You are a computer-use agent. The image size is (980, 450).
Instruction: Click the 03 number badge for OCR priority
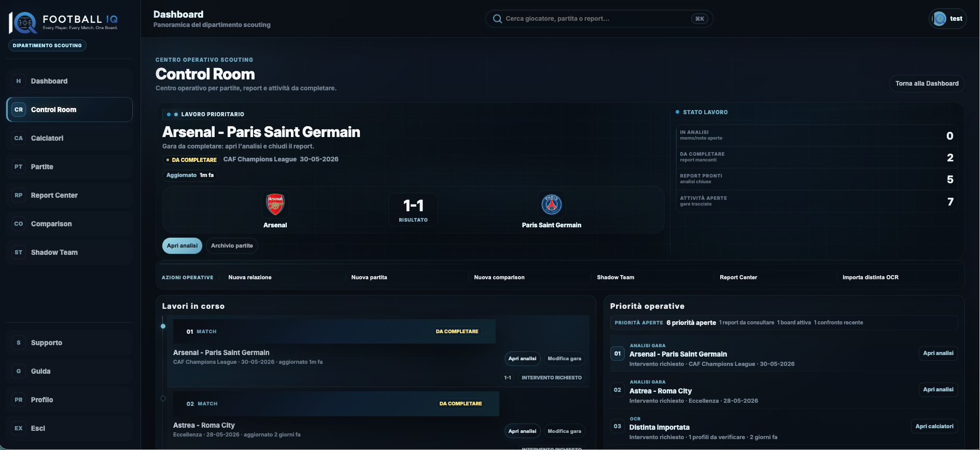coord(617,426)
